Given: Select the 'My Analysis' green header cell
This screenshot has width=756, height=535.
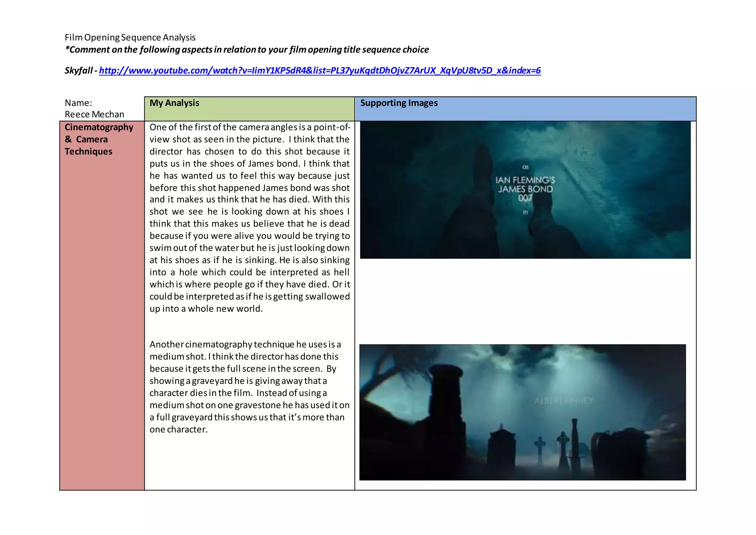Looking at the screenshot, I should click(249, 109).
